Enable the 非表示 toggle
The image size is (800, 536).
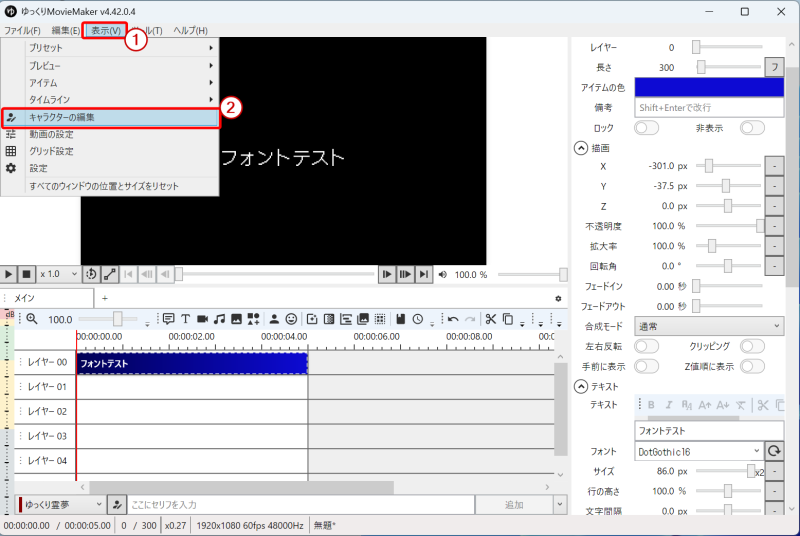(752, 128)
